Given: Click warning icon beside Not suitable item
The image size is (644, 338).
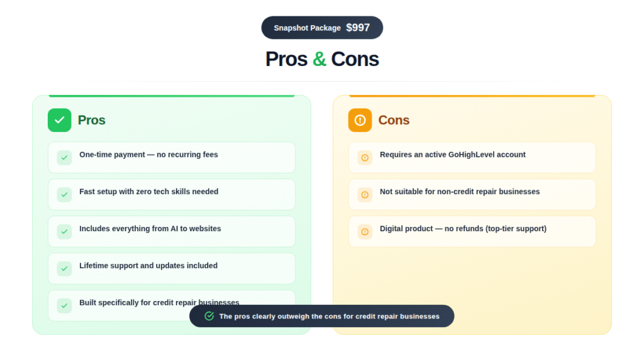Looking at the screenshot, I should 365,195.
